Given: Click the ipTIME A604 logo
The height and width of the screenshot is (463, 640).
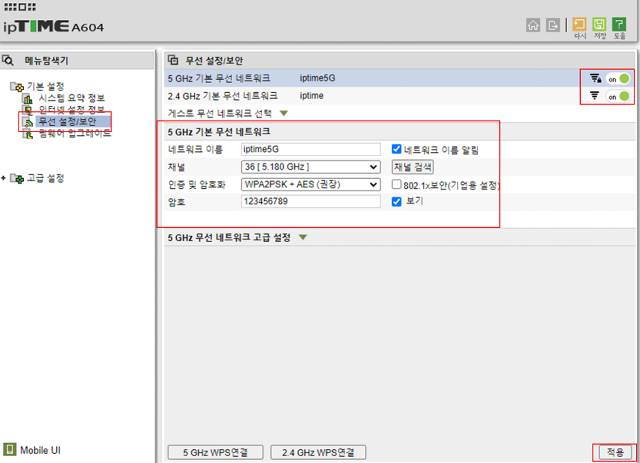Looking at the screenshot, I should (53, 27).
